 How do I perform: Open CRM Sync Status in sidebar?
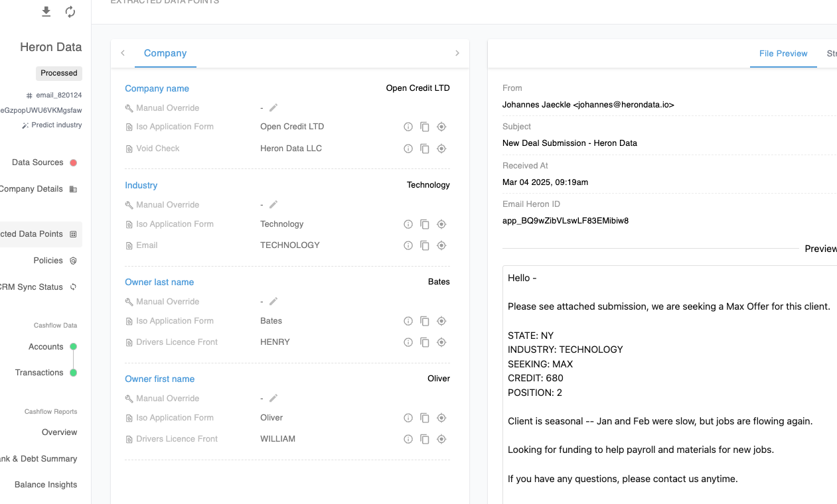[38, 287]
